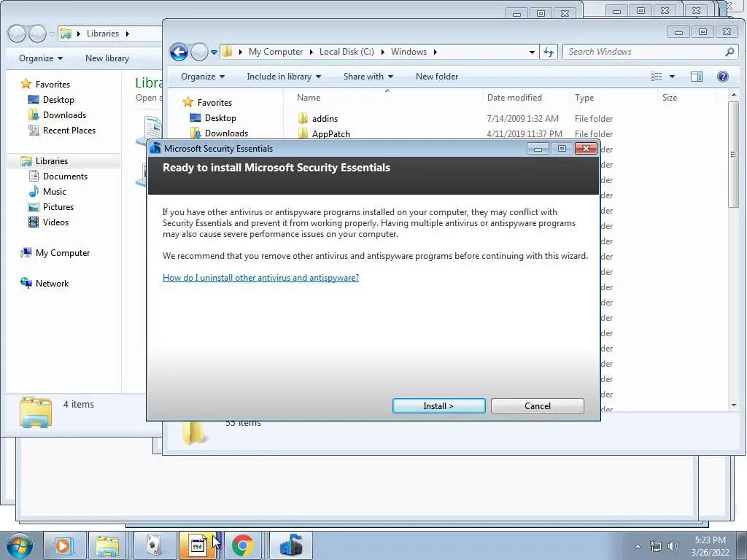This screenshot has height=560, width=747.
Task: Open the volume tray icon
Action: (673, 546)
